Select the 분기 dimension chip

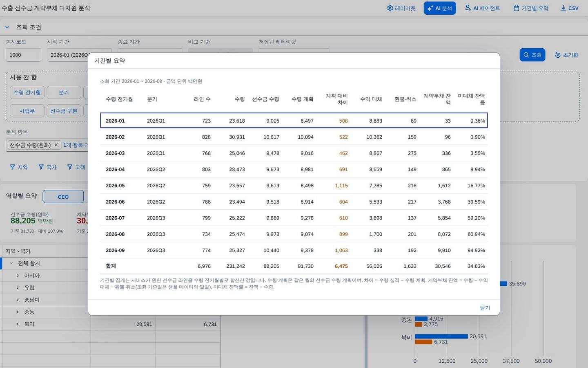(64, 92)
